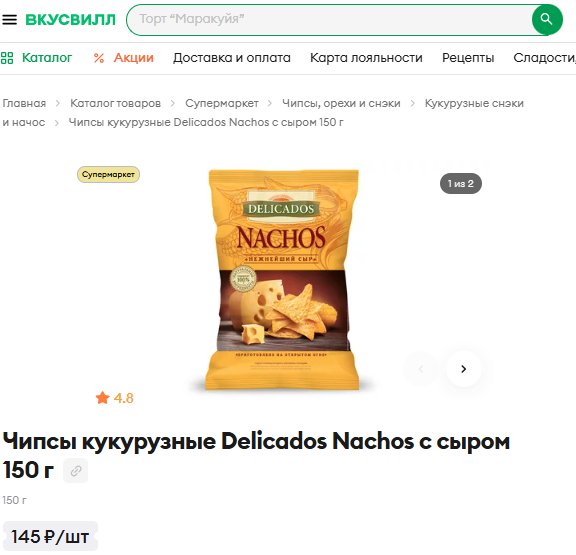Screen dimensions: 576x555
Task: Show next product image arrow
Action: [x=464, y=369]
